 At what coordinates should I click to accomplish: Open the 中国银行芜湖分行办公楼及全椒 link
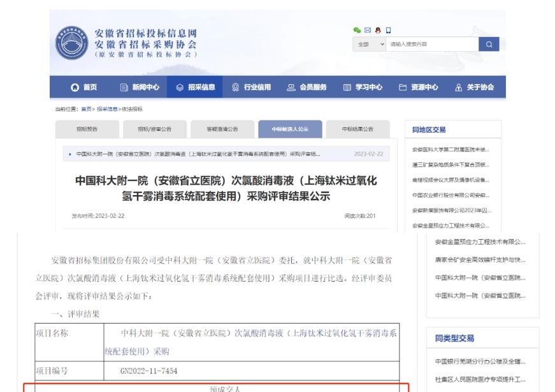(480, 362)
